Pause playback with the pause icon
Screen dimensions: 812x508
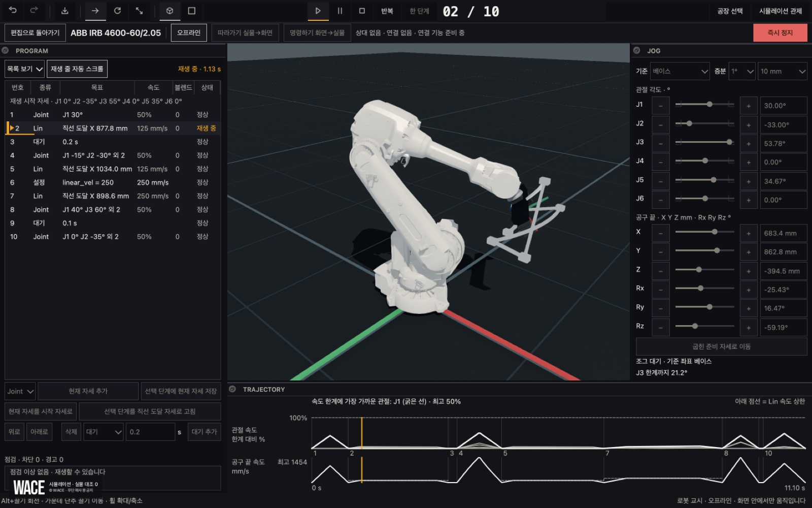(340, 11)
